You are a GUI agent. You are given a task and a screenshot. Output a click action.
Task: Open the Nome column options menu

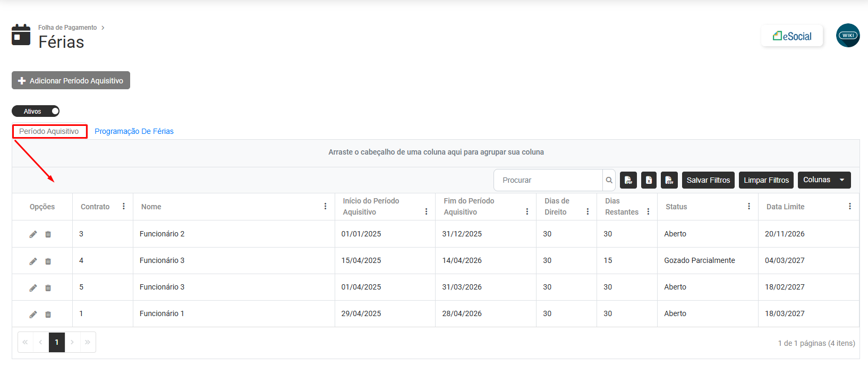tap(325, 206)
